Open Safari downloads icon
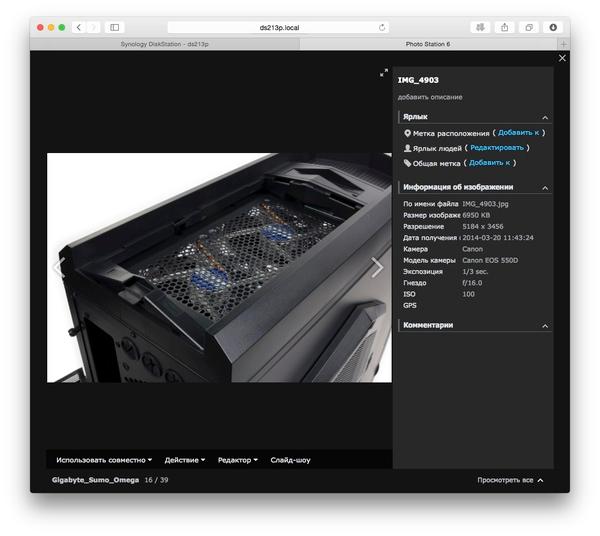Screen dimensions: 600x536 click(x=553, y=27)
